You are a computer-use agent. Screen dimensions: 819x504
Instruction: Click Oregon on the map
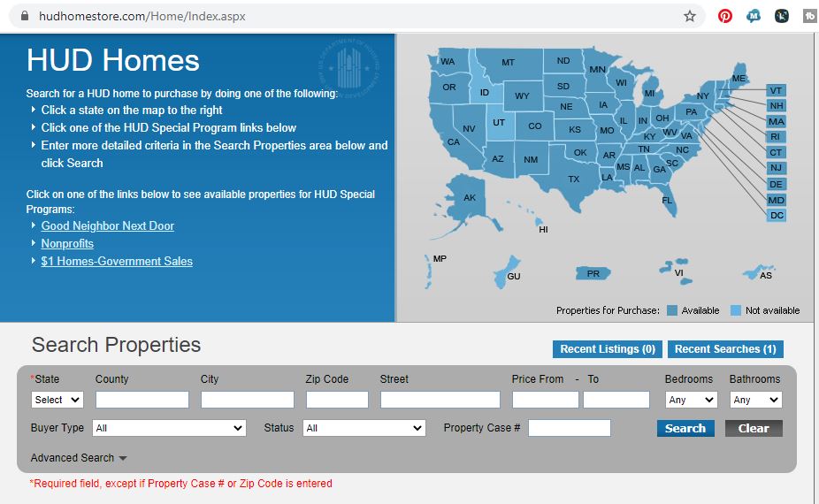tap(448, 88)
